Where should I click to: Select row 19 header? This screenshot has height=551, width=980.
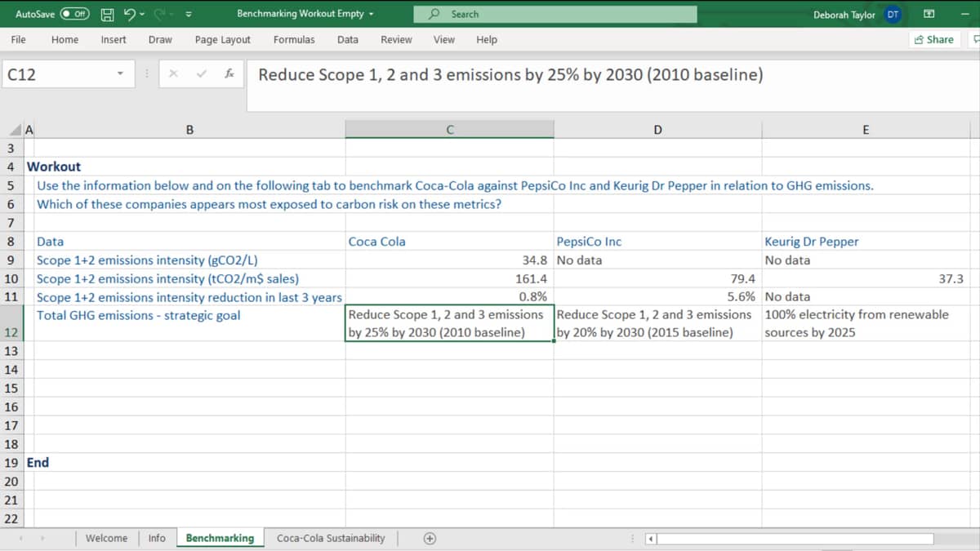pyautogui.click(x=11, y=463)
